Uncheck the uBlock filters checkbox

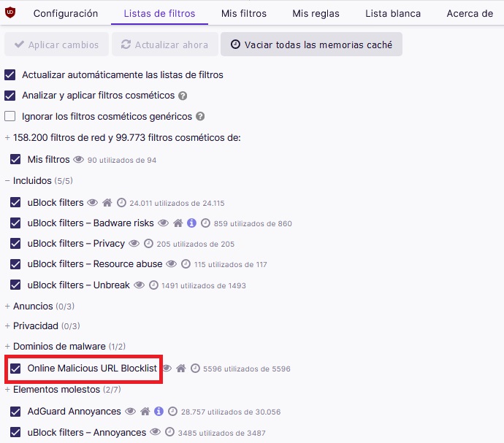(15, 202)
